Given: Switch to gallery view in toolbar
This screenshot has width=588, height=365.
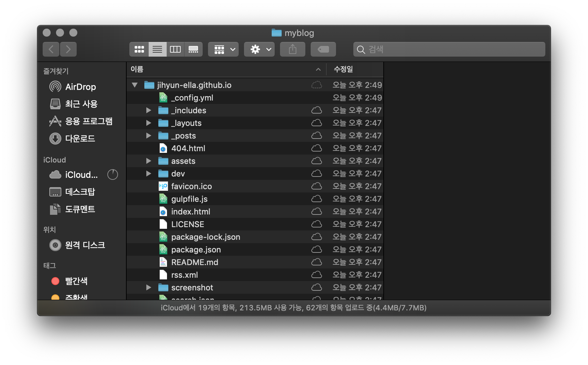Looking at the screenshot, I should pyautogui.click(x=193, y=50).
